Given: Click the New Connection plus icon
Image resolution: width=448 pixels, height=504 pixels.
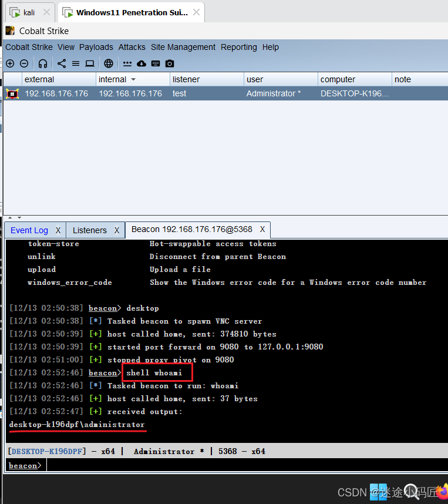Looking at the screenshot, I should point(10,63).
